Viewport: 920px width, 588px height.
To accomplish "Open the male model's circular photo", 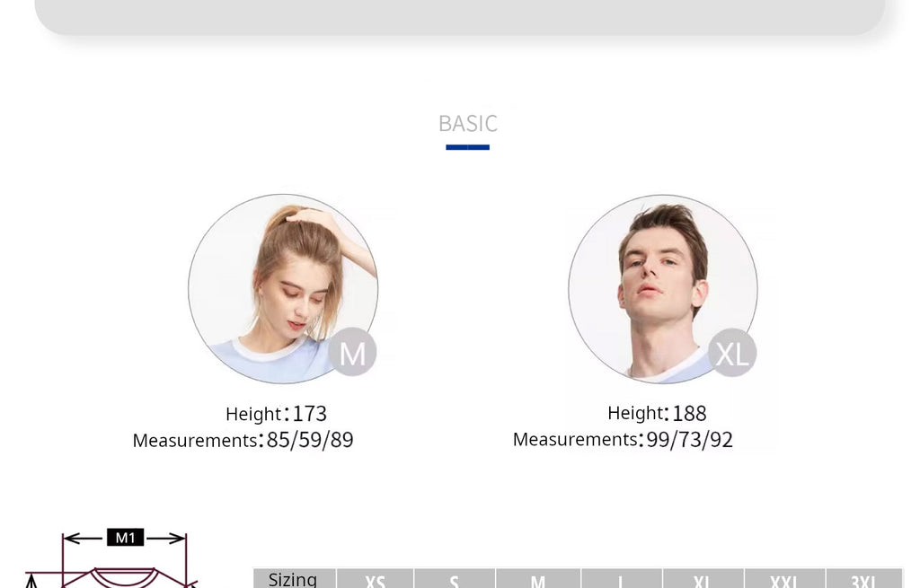I will click(x=663, y=288).
